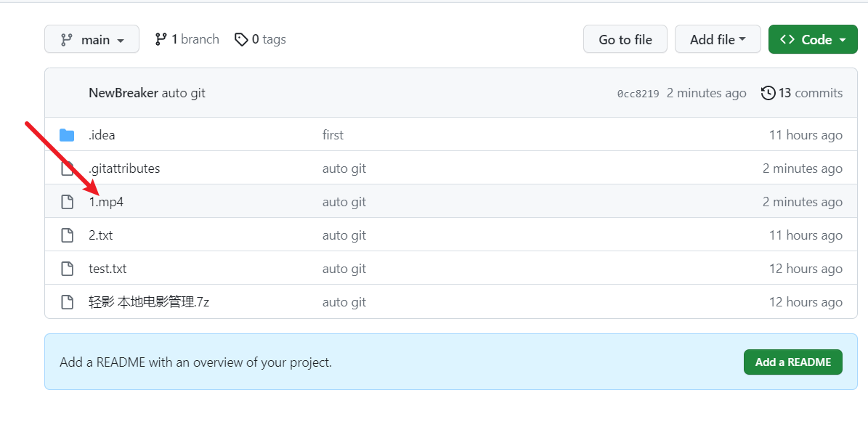Viewport: 868px width, 435px height.
Task: Click the file icon next to 1.mp4
Action: [67, 201]
